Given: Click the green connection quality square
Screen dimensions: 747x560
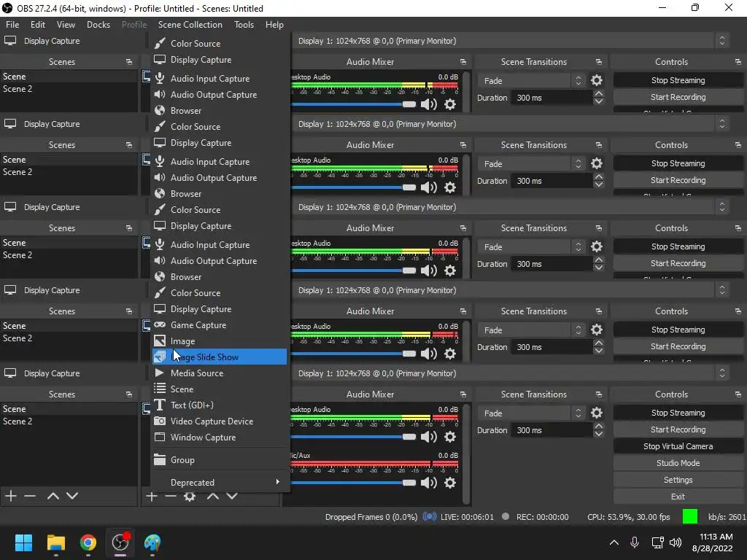Looking at the screenshot, I should point(690,517).
